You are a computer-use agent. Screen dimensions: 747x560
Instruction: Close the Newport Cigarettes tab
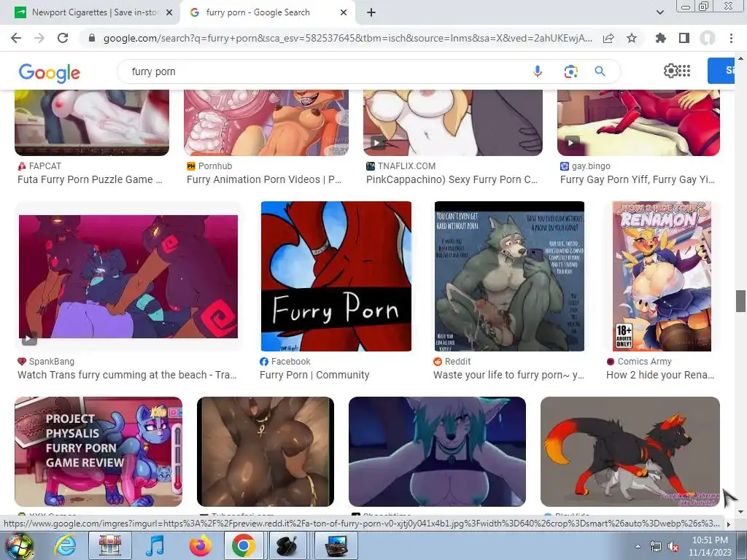169,12
